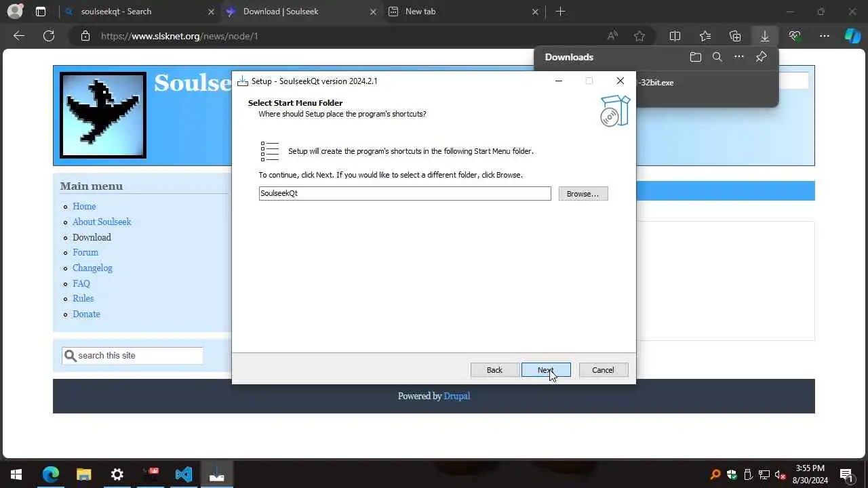Open the About Soulseek link
The width and height of the screenshot is (868, 488).
102,222
